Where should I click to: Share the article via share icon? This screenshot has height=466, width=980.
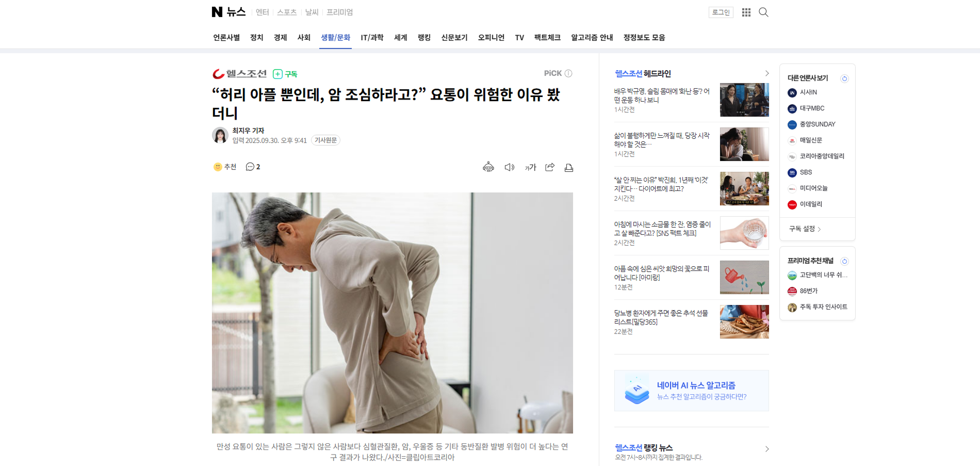pyautogui.click(x=550, y=167)
